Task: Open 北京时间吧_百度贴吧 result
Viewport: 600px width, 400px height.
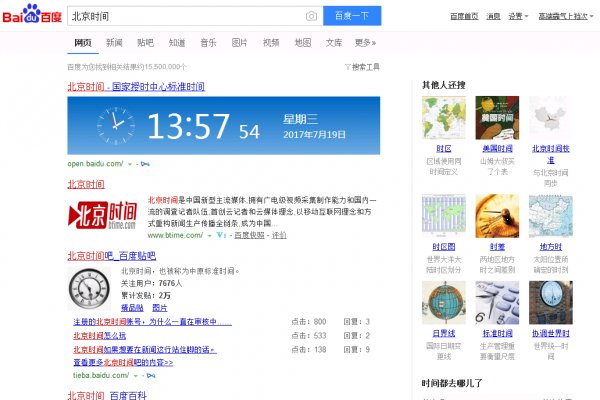Action: [x=112, y=256]
